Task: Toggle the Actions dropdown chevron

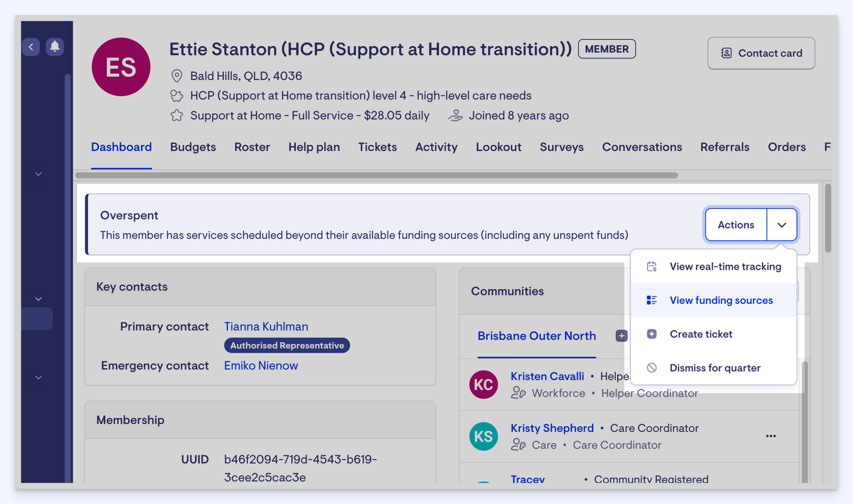Action: 782,225
